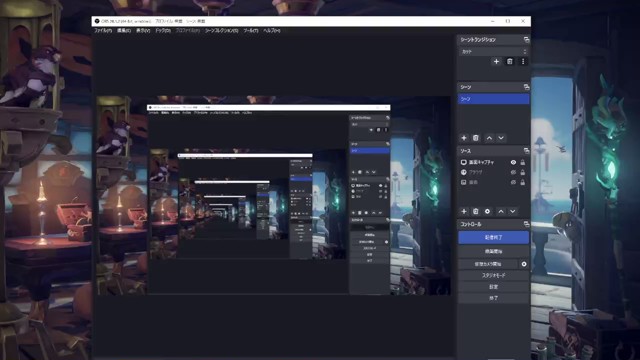The height and width of the screenshot is (360, 640).
Task: Undock the シーントランジション panel
Action: click(x=526, y=40)
